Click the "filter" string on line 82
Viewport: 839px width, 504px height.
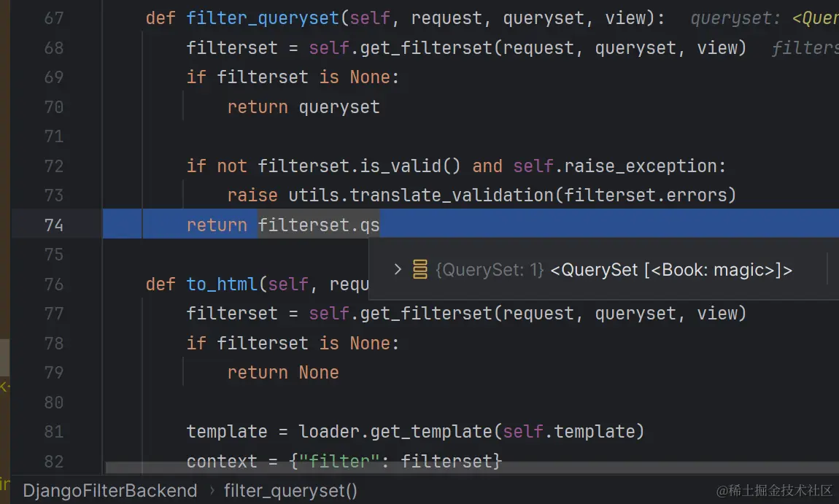tap(339, 461)
